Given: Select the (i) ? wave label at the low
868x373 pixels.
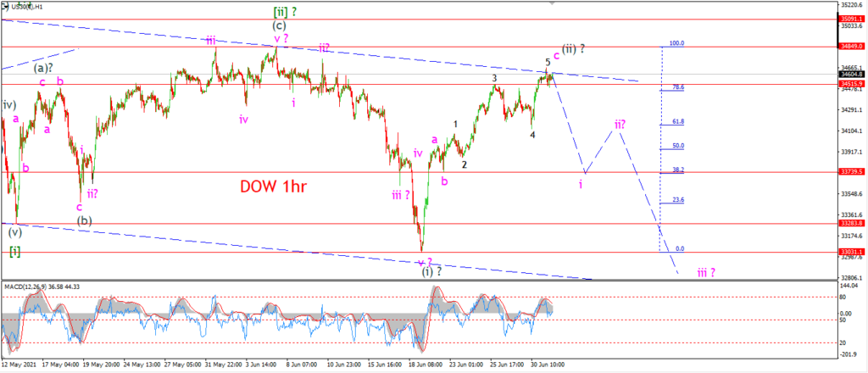Looking at the screenshot, I should coord(431,271).
